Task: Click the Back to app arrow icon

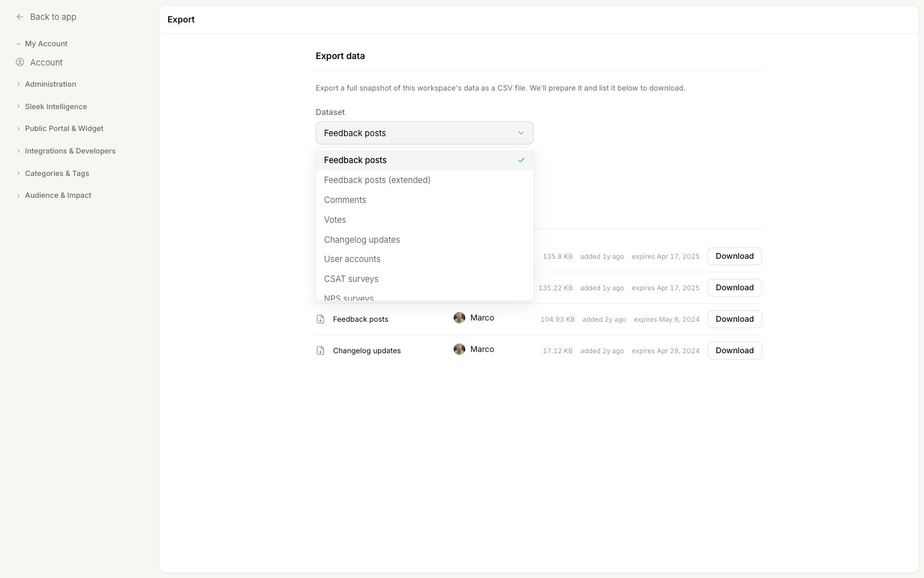Action: [x=20, y=17]
